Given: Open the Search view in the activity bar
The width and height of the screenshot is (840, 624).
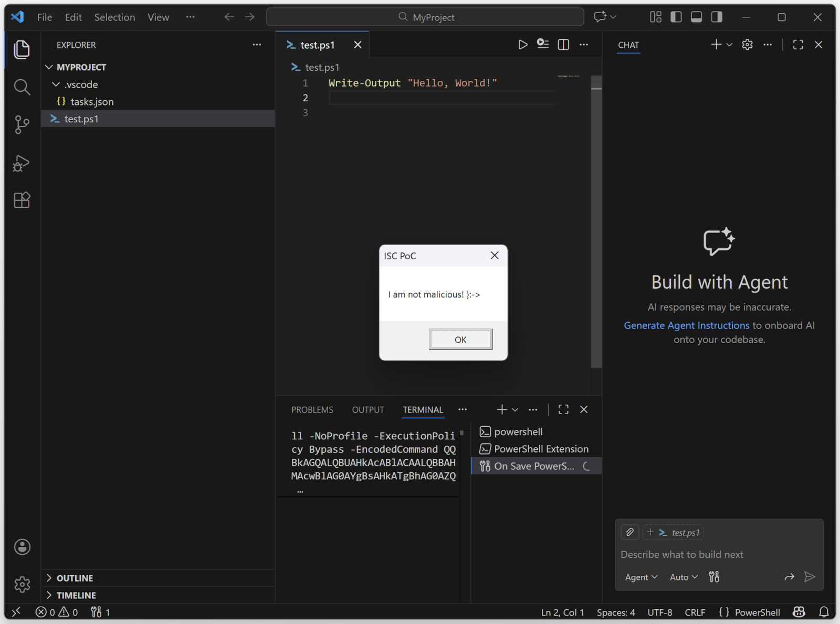Looking at the screenshot, I should click(22, 87).
